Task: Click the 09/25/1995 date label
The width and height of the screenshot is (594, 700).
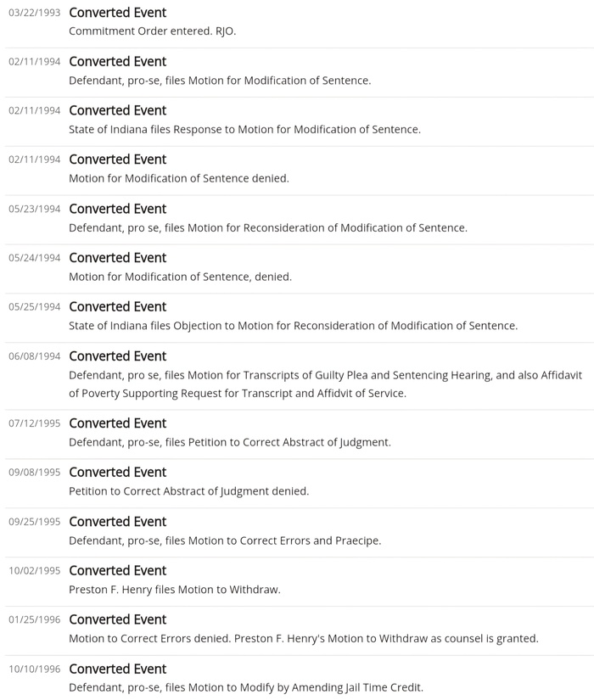Action: [x=34, y=522]
